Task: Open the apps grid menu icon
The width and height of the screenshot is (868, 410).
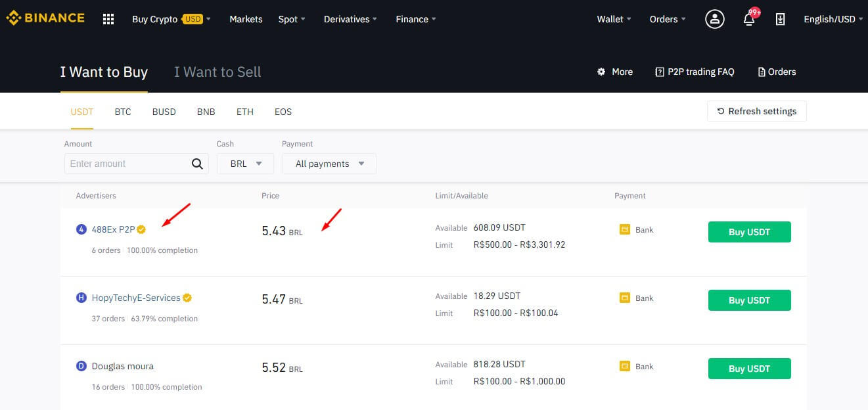Action: pos(108,19)
